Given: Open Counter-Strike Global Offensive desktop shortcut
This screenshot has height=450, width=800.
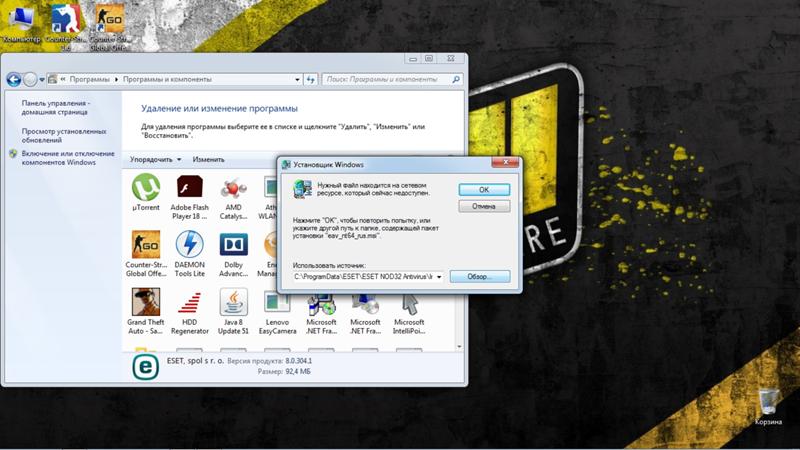Looking at the screenshot, I should pos(109,18).
